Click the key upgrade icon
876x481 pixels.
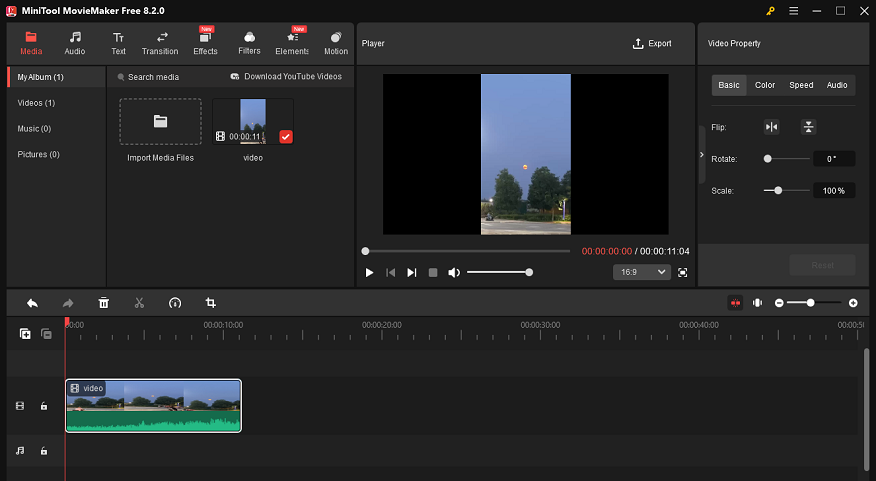pos(770,11)
